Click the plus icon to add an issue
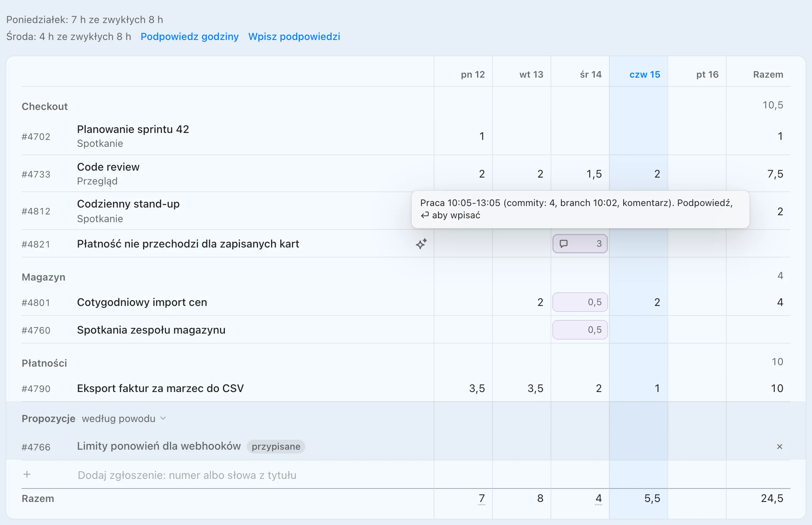 click(x=27, y=475)
